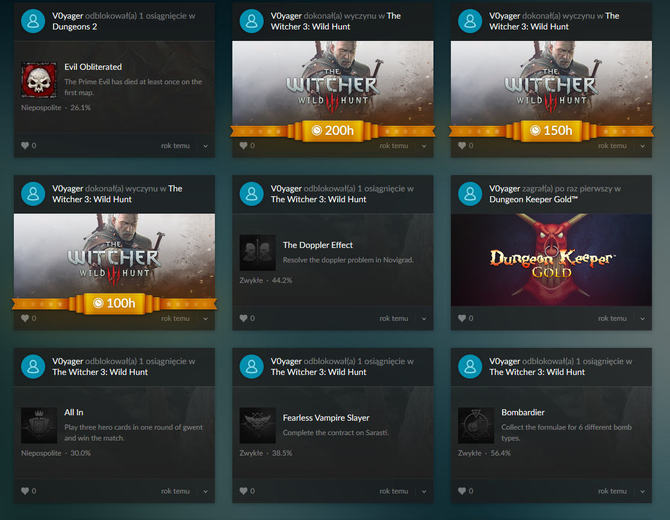Image resolution: width=670 pixels, height=520 pixels.
Task: Click Bombardier achievement icon
Action: (476, 425)
